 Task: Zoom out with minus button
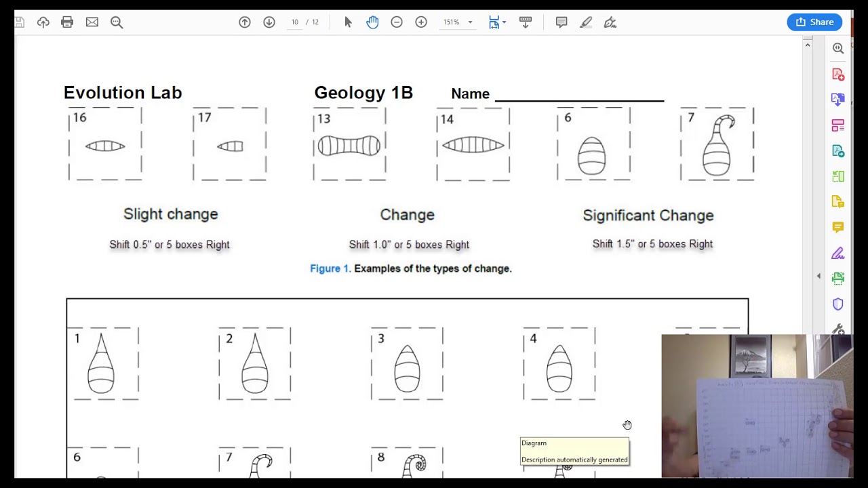point(397,22)
